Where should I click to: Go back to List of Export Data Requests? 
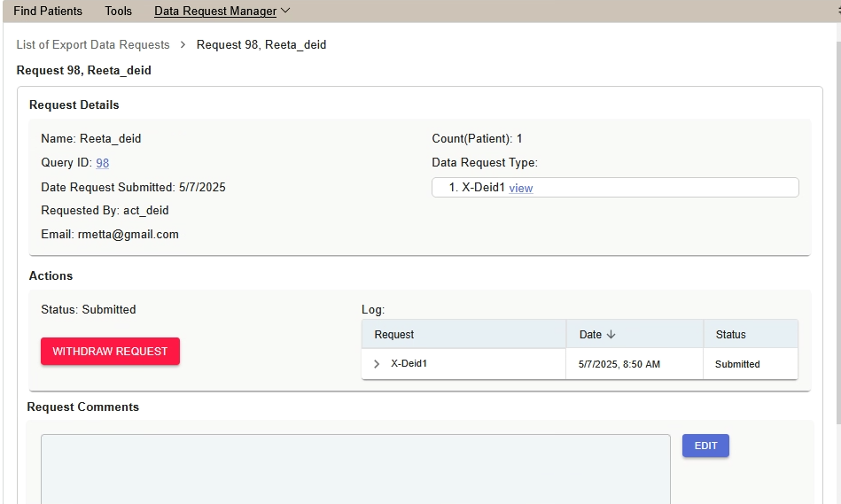[93, 44]
